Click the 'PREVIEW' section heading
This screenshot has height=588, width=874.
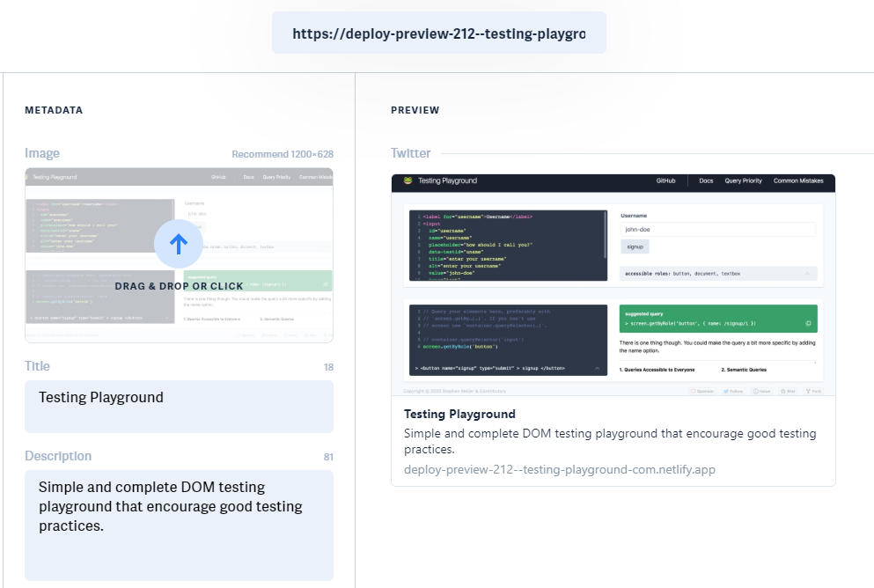coord(415,110)
